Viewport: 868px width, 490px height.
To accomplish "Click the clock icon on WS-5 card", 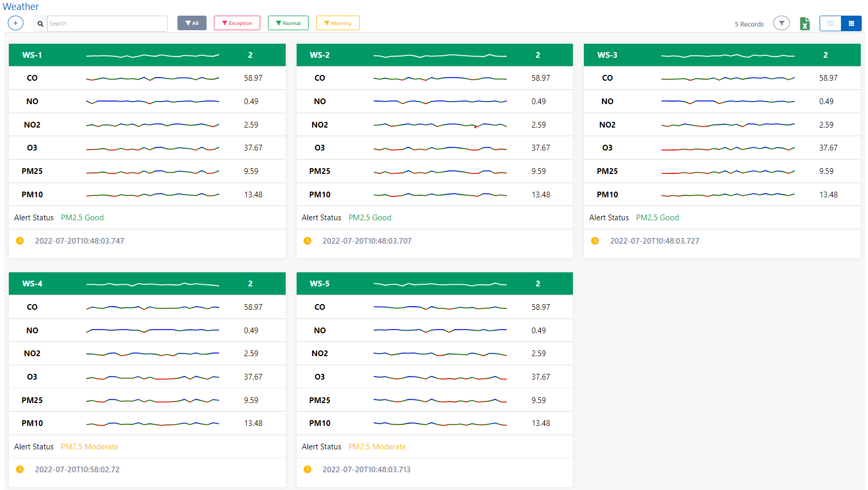I will click(x=308, y=470).
